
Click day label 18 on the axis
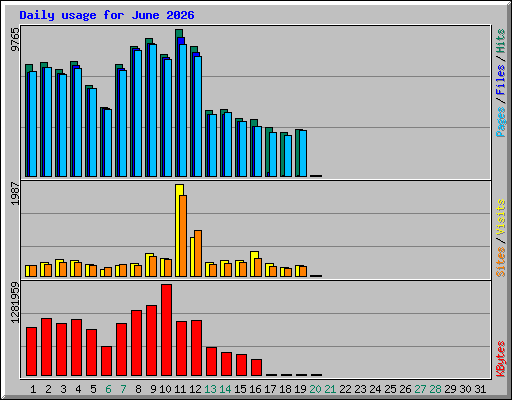(285, 389)
